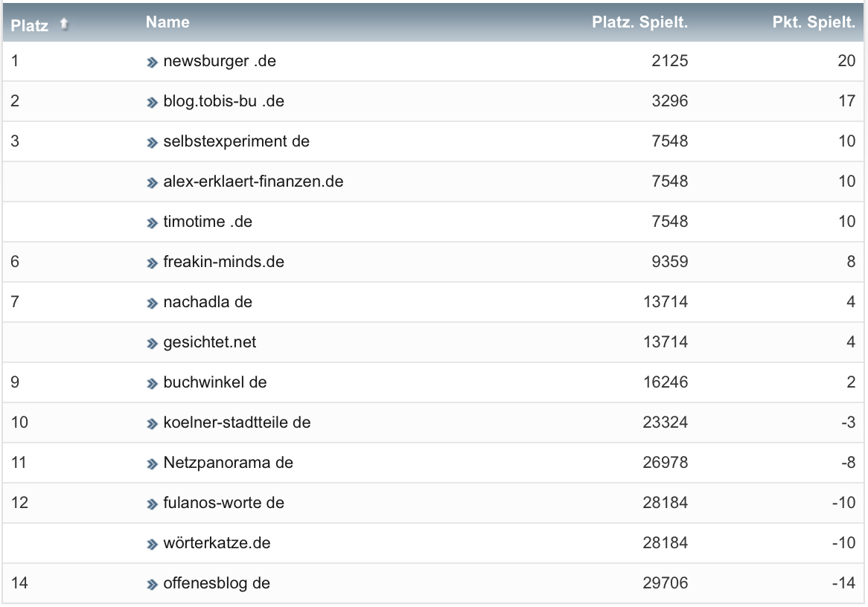Select 13714 in the gesichtet.net row
Screen dimensions: 868x607
(x=666, y=342)
